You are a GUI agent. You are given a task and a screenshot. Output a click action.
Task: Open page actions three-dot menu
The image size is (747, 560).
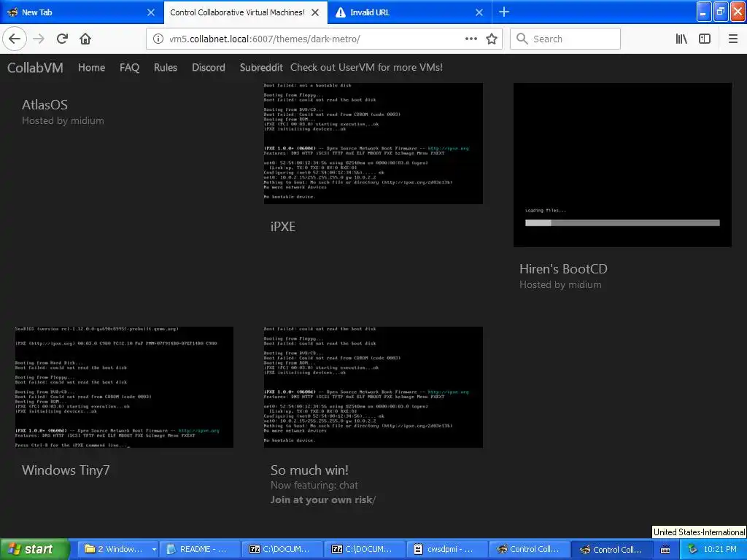pyautogui.click(x=471, y=39)
